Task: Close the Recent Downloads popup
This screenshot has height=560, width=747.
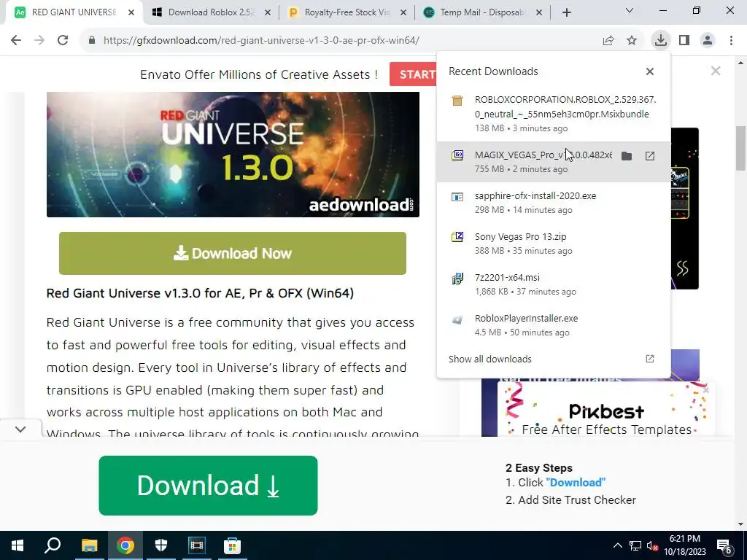Action: point(650,71)
